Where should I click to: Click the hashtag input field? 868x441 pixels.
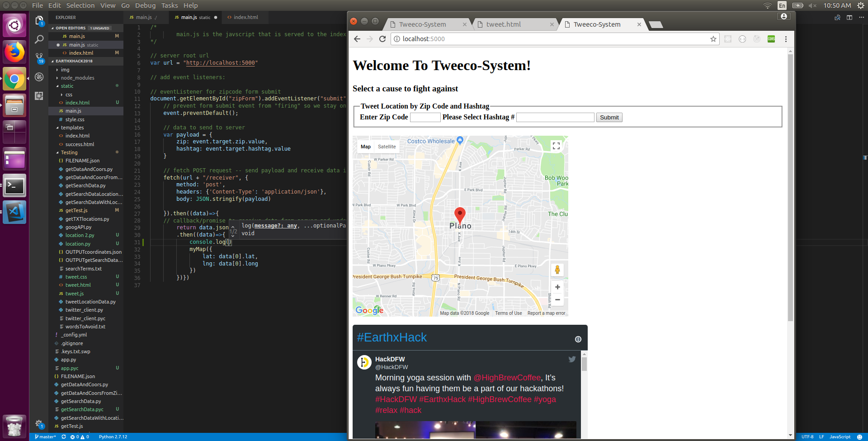click(x=555, y=118)
